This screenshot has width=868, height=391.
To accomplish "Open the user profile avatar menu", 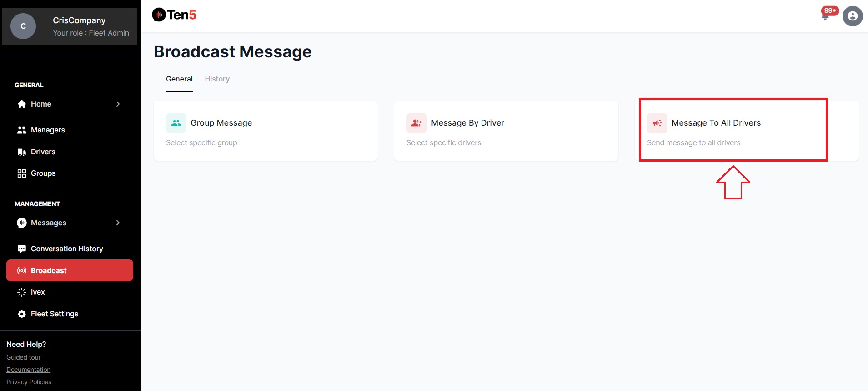I will coord(853,16).
